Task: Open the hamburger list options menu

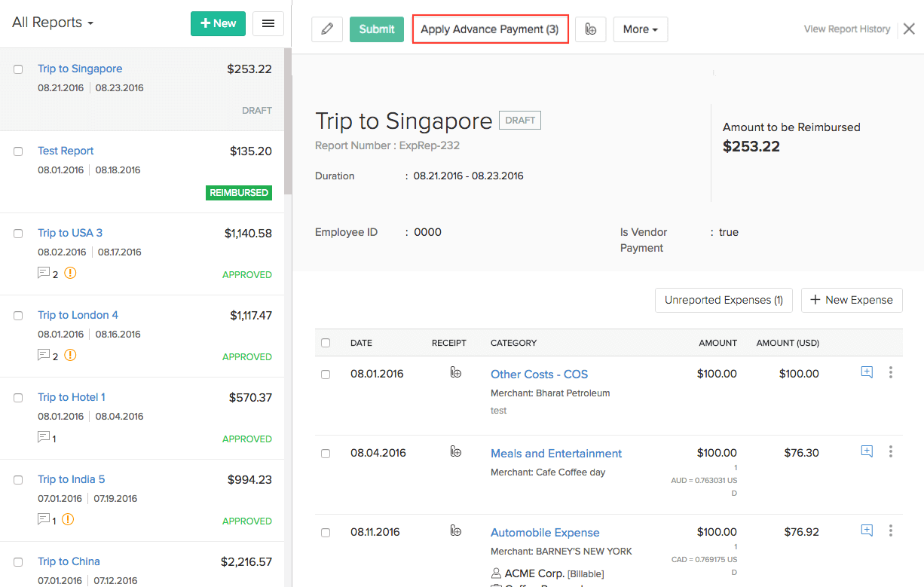Action: [268, 23]
